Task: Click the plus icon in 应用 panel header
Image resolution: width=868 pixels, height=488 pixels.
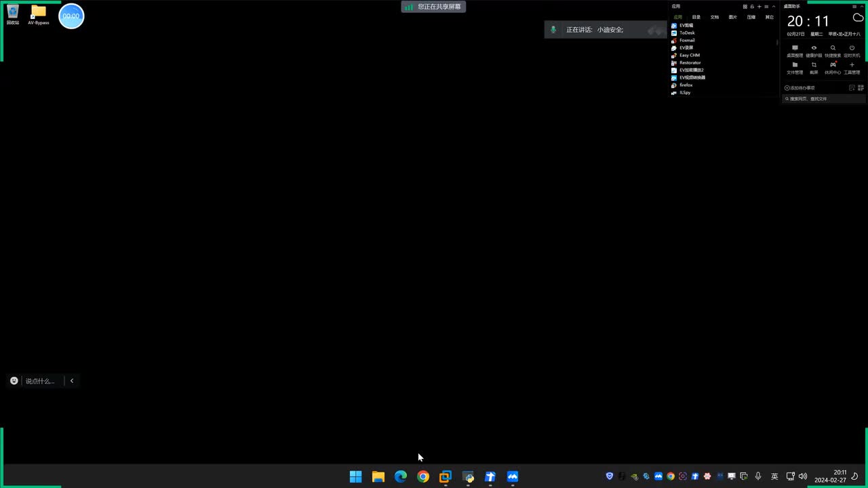Action: (759, 7)
